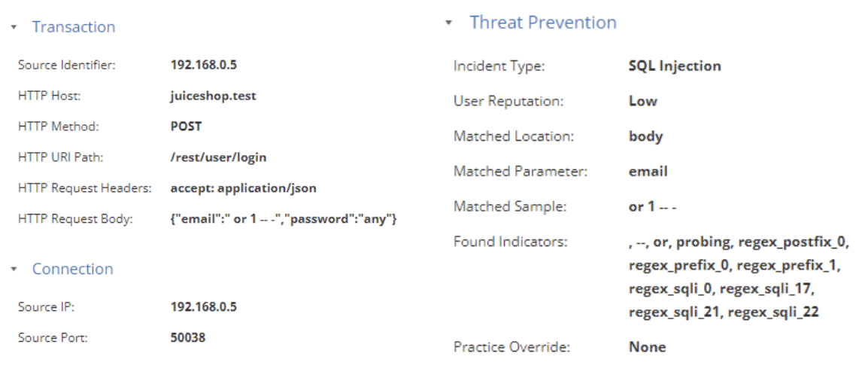Collapse the Transaction section arrow
This screenshot has height=375, width=868.
14,26
